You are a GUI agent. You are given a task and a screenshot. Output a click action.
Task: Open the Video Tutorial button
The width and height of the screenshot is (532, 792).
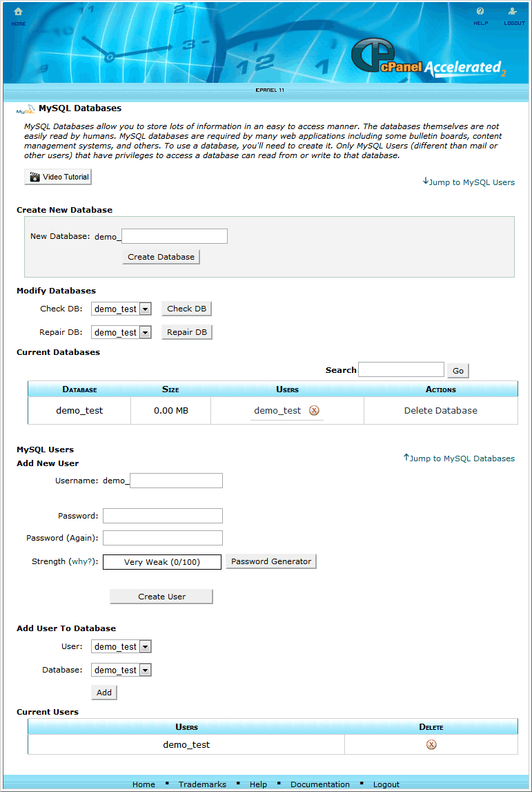58,177
